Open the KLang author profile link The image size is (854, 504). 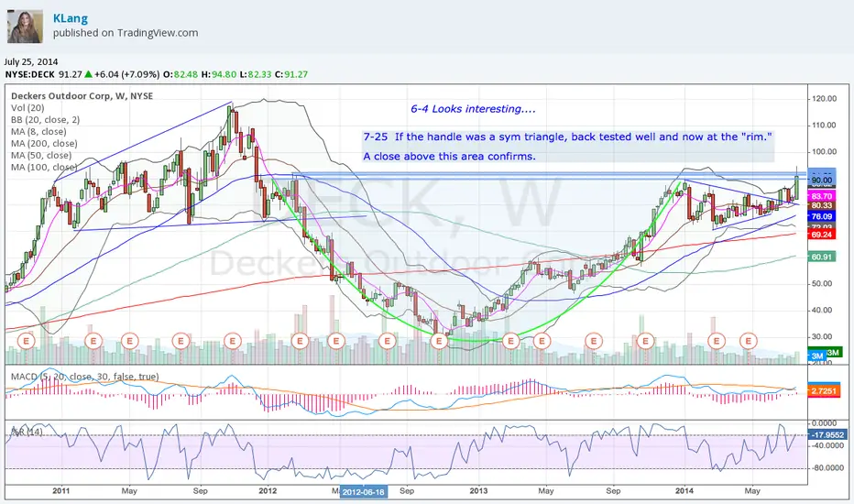tap(71, 18)
